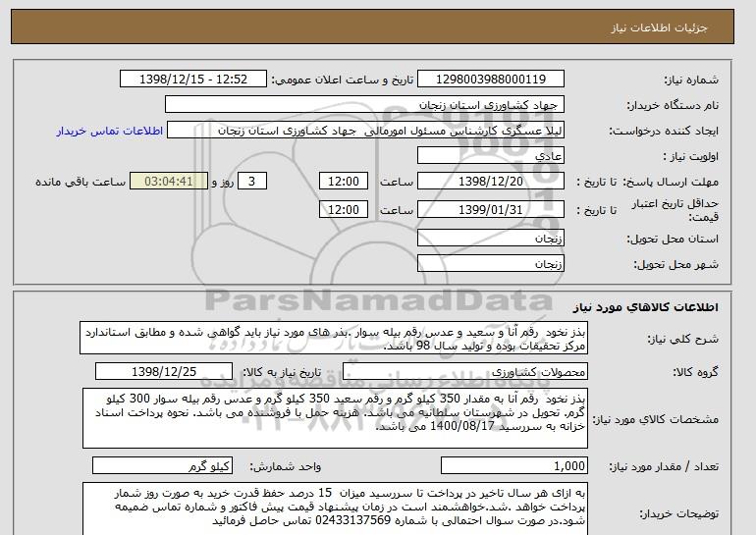756x535 pixels.
Task: Click the واحد شمارش label
Action: [286, 466]
